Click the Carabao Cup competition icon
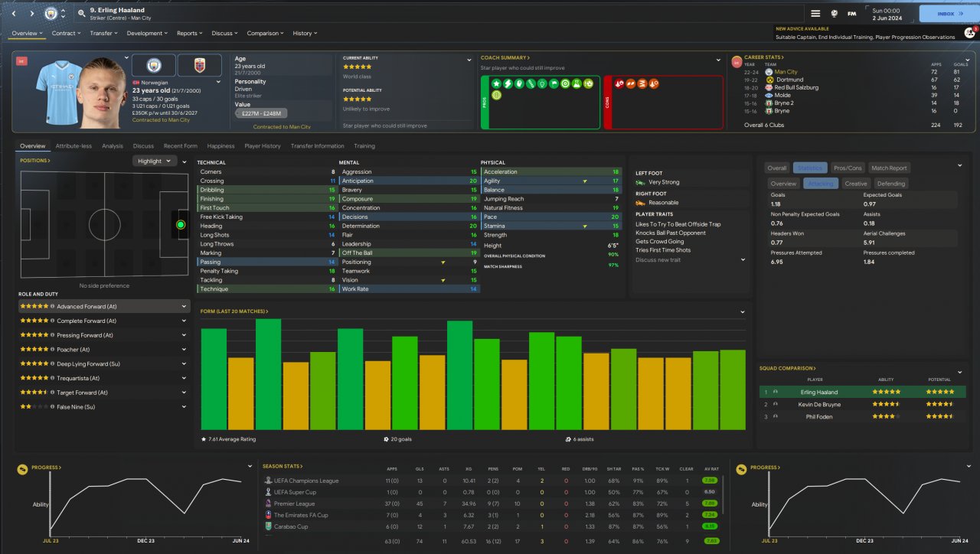 [268, 526]
